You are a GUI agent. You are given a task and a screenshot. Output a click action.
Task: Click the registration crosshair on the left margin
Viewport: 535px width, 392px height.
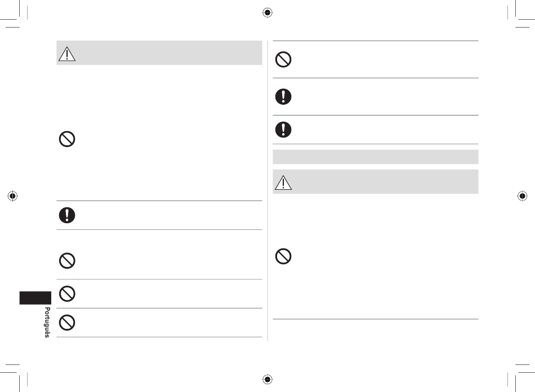tap(12, 196)
